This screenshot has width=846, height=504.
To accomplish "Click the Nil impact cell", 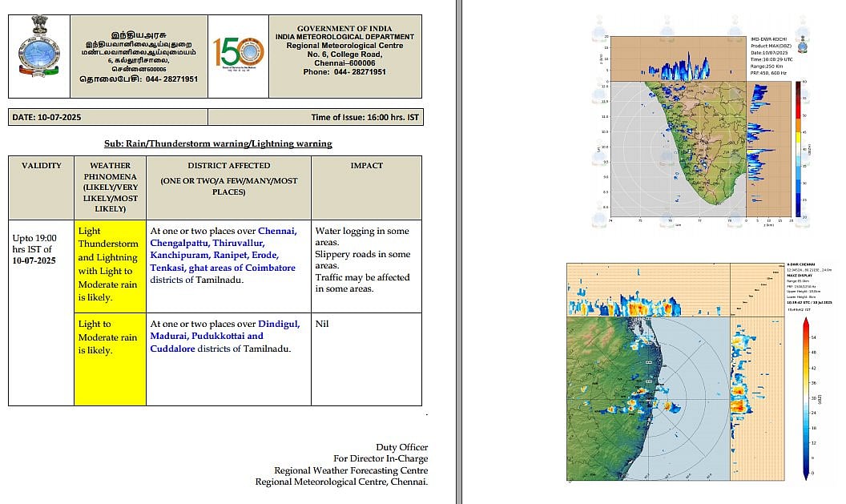I will pos(322,324).
